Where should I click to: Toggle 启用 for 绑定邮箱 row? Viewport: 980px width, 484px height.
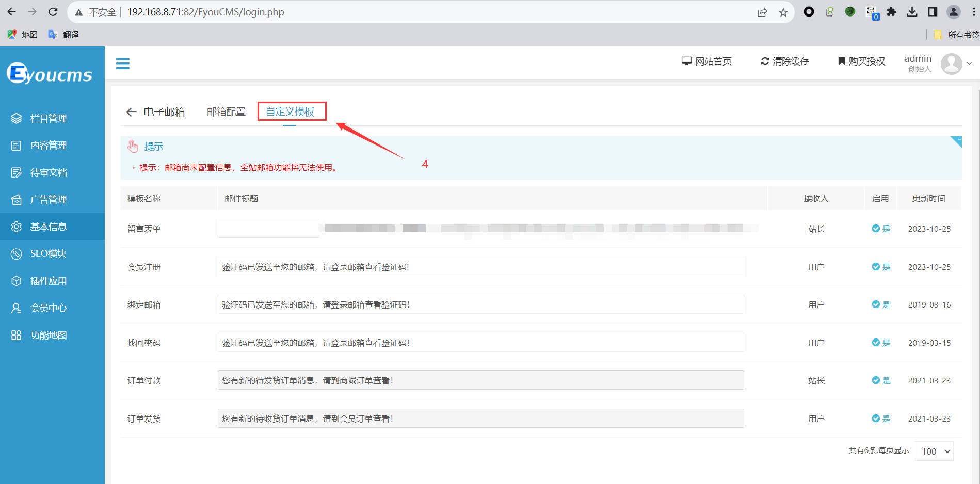pyautogui.click(x=881, y=304)
